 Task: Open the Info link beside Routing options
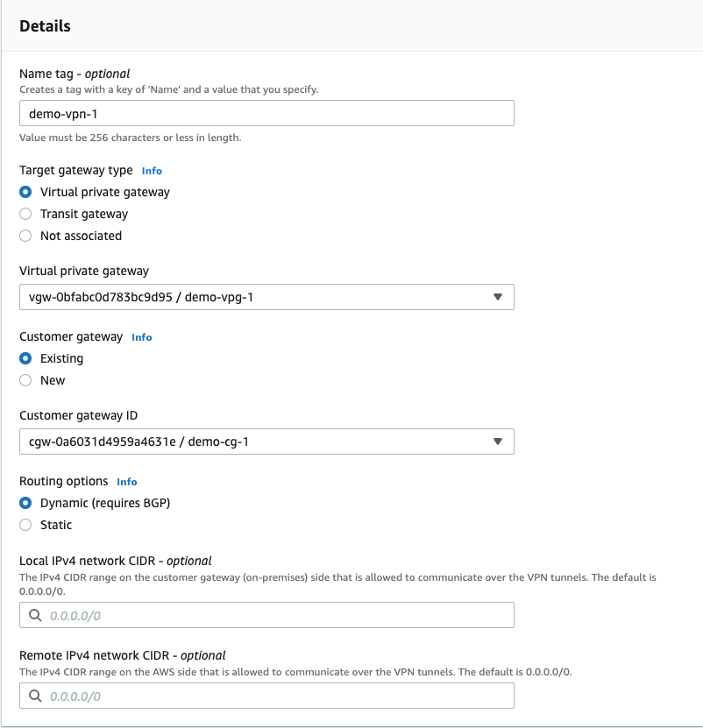click(x=127, y=482)
